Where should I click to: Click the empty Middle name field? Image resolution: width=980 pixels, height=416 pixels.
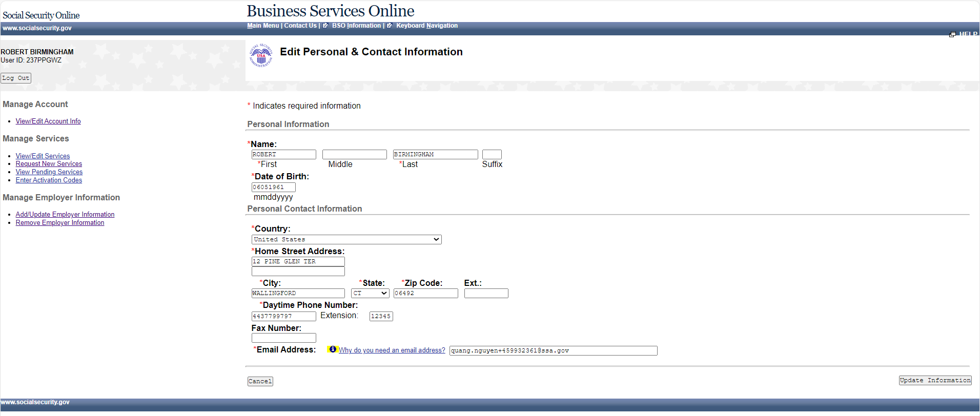354,154
